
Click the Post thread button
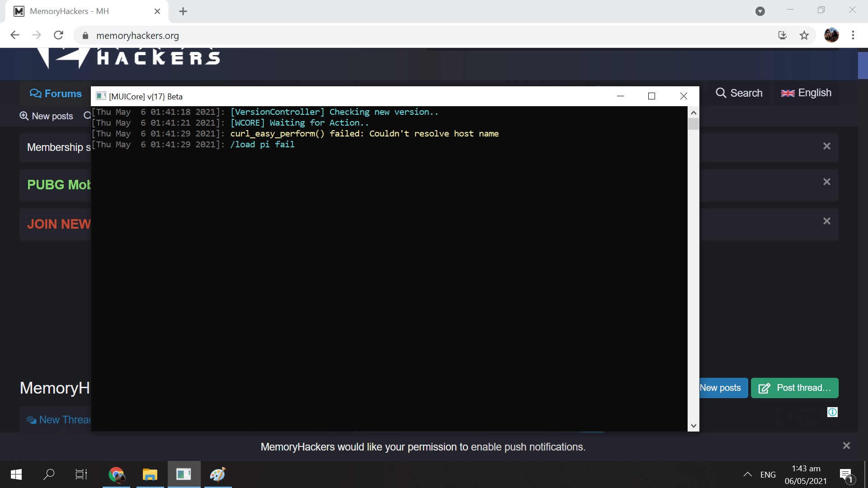795,388
